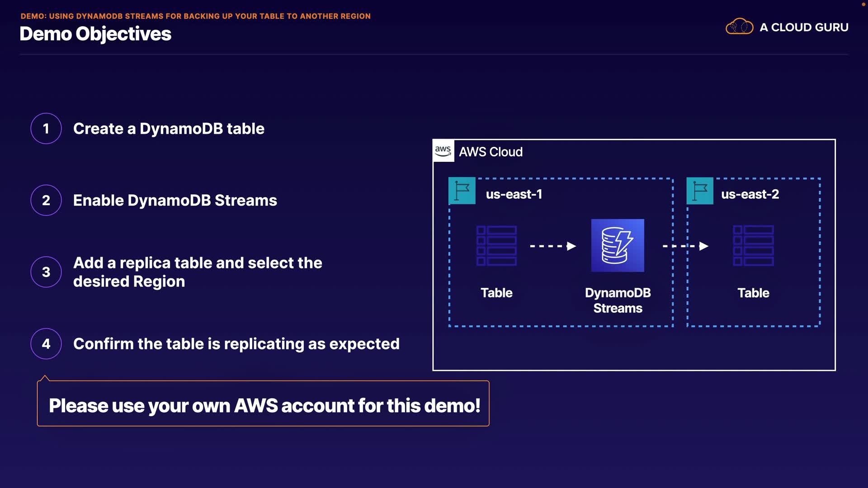The height and width of the screenshot is (488, 868).
Task: Click the arrow from Table to Streams
Action: click(553, 246)
